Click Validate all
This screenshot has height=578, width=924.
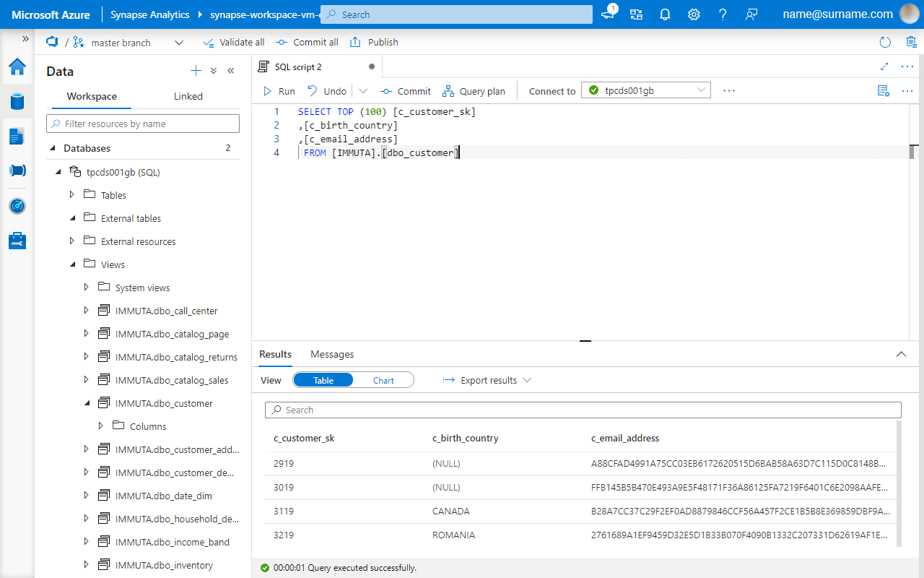click(x=234, y=43)
